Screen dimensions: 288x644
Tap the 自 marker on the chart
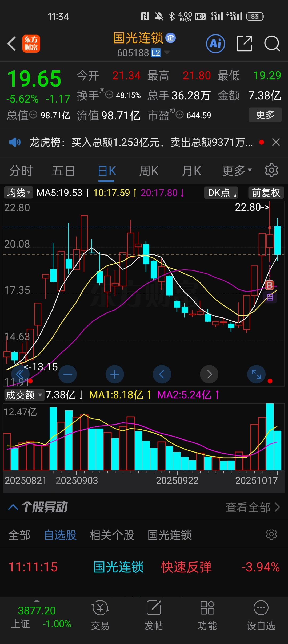point(270,297)
